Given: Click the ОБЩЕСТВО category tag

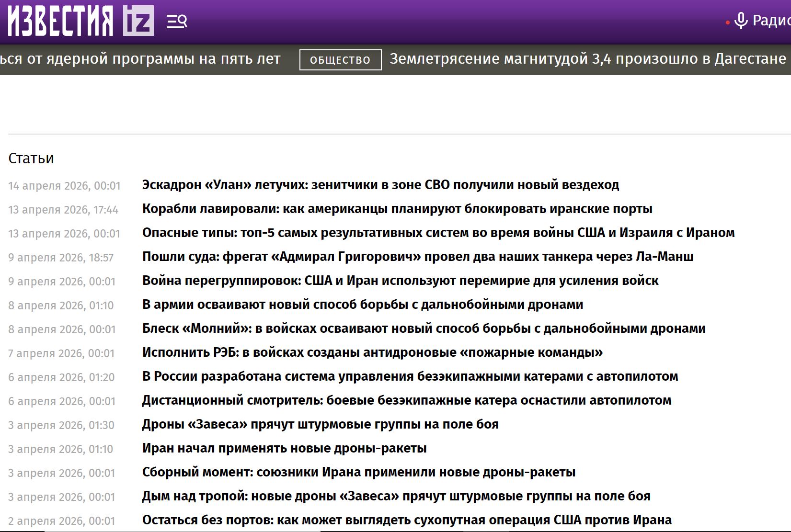Looking at the screenshot, I should pos(340,60).
